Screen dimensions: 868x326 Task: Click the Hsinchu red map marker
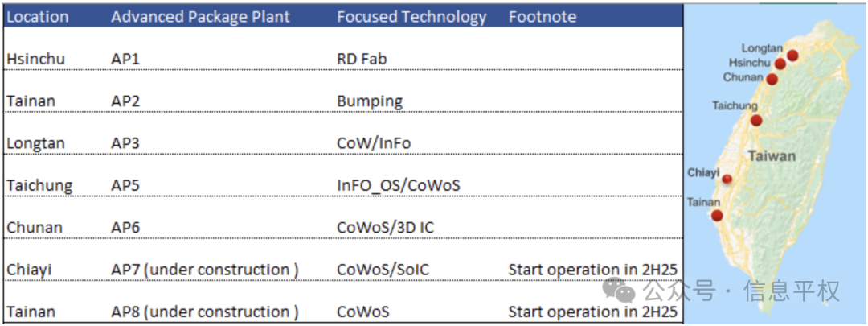point(780,64)
